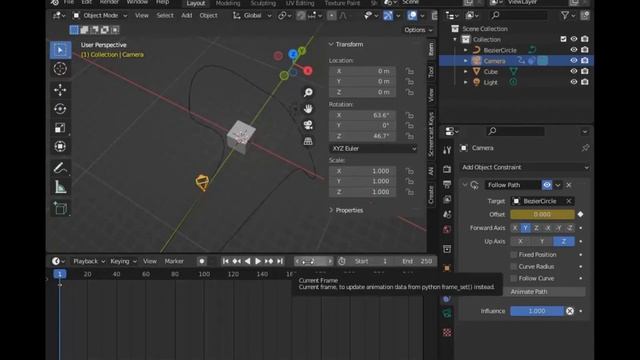Select the Scale tool
640x360 pixels.
click(60, 128)
